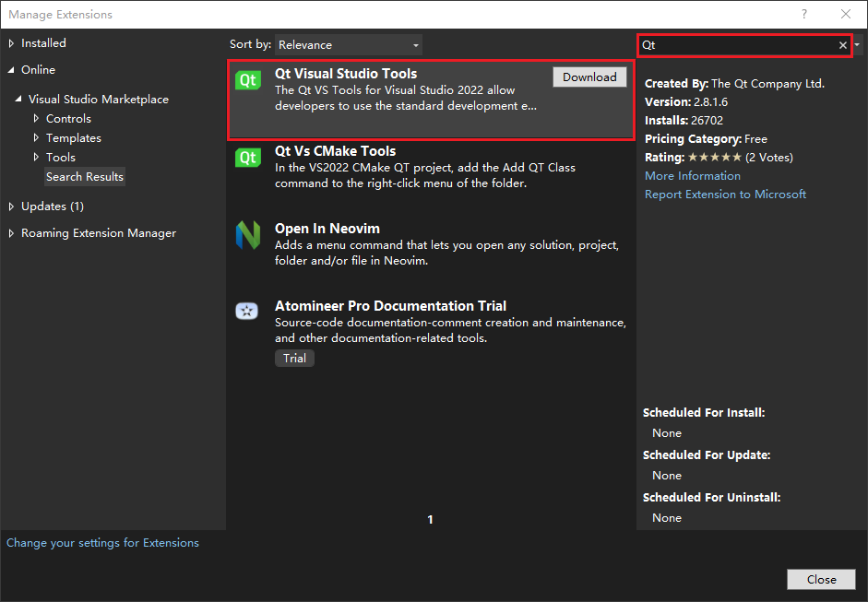Open Change your settings for Extensions link
The height and width of the screenshot is (602, 868).
[102, 543]
